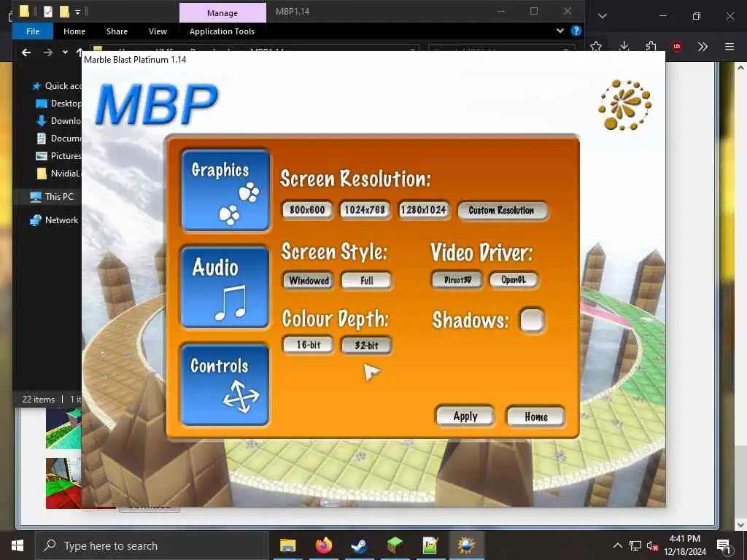Select Network in navigation pane
Image resolution: width=747 pixels, height=560 pixels.
[54, 220]
